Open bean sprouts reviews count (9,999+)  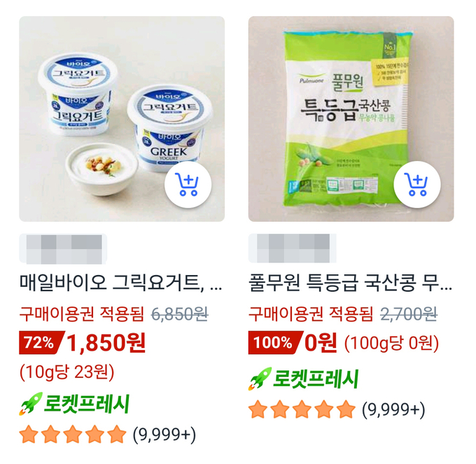pos(393,409)
